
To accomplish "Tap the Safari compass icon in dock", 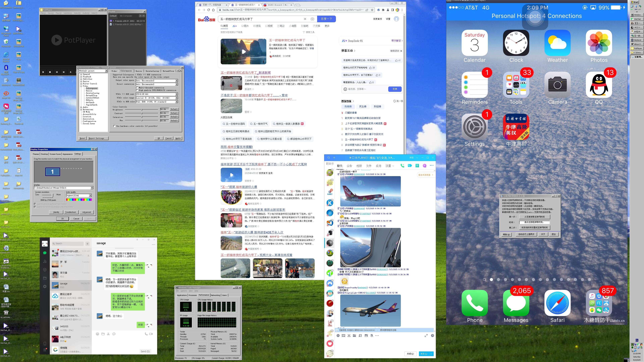I will coord(557,303).
